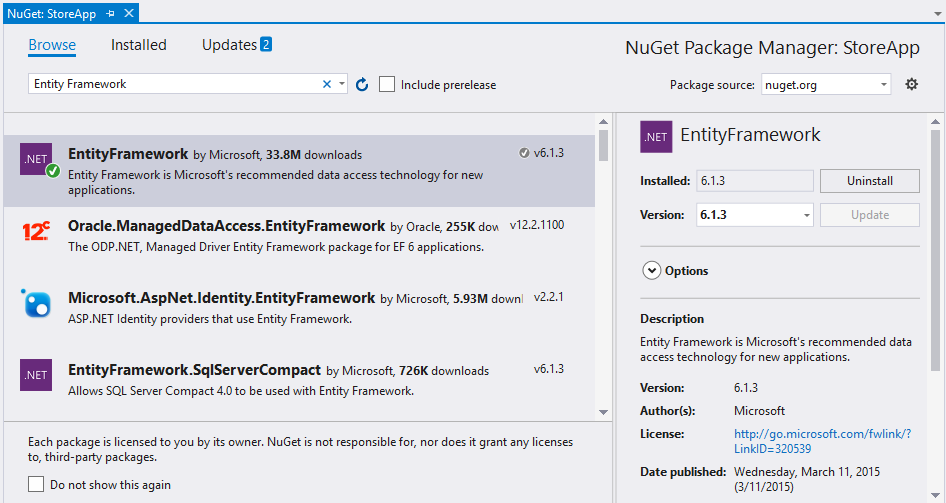Click the Uninstall button

(x=869, y=181)
